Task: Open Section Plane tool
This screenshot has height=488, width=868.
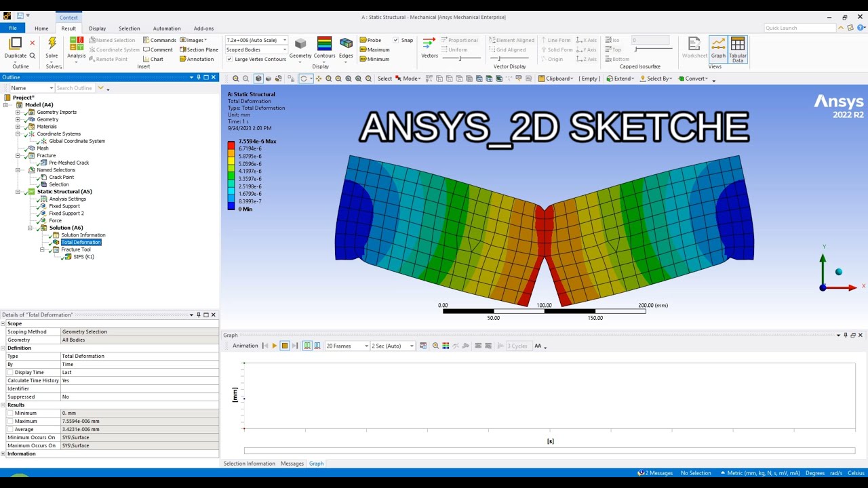Action: point(199,49)
